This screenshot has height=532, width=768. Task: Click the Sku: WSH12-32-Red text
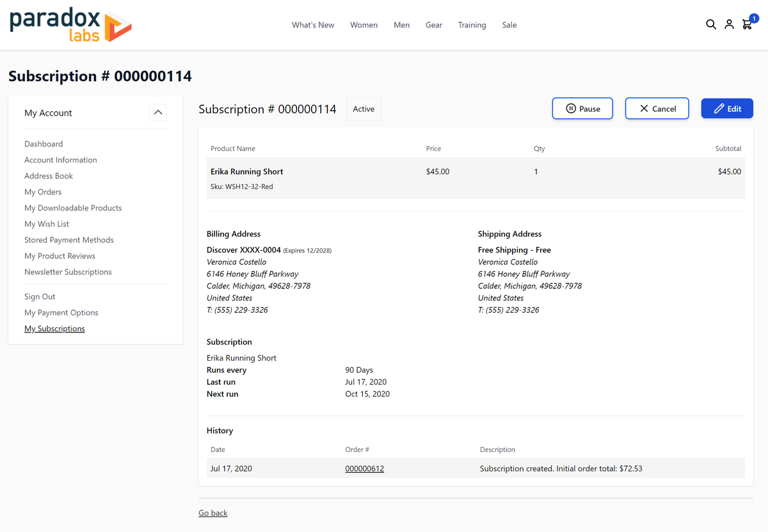[242, 187]
